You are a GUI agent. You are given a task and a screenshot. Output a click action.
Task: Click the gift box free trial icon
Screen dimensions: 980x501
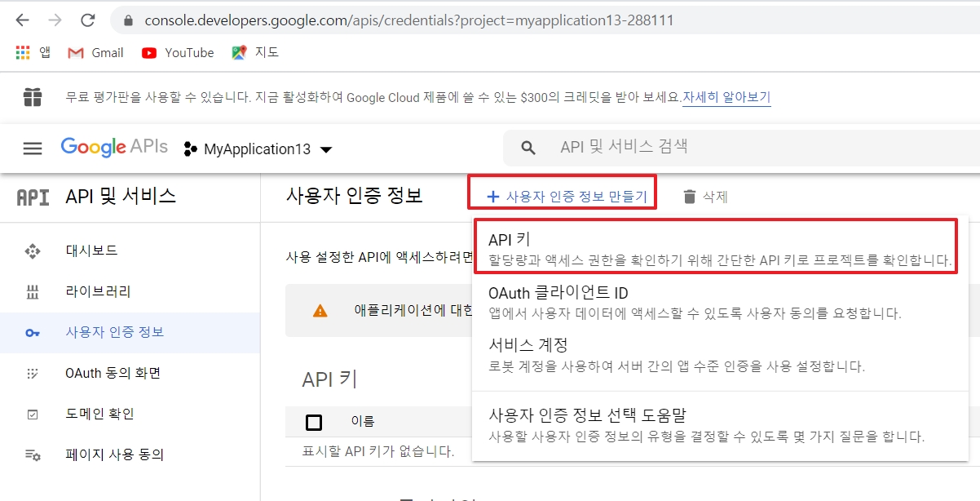point(33,98)
